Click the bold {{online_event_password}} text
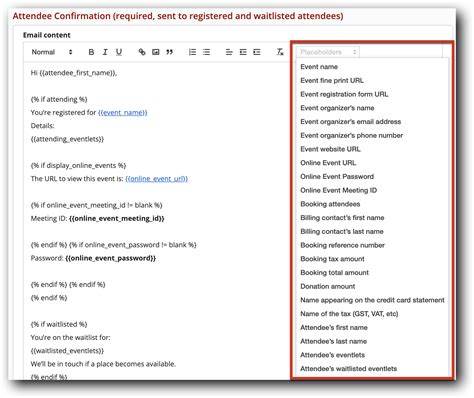This screenshot has height=398, width=474. pyautogui.click(x=111, y=258)
